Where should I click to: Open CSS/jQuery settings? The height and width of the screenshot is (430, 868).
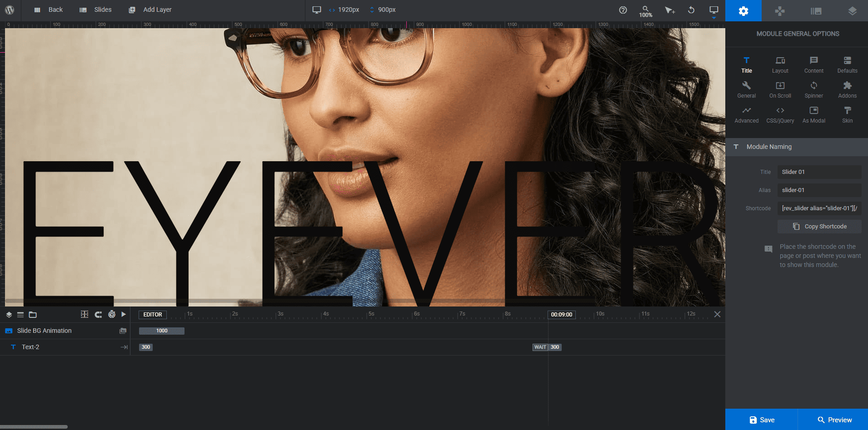click(x=780, y=114)
